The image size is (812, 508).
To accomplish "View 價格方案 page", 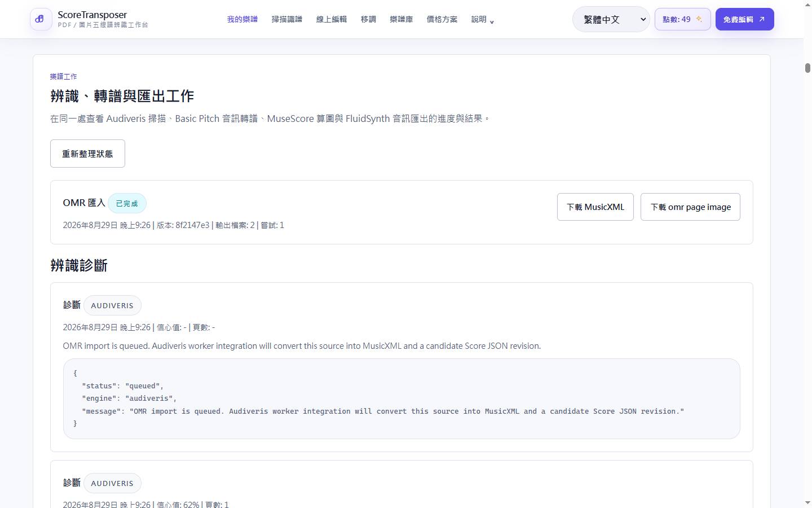I will tap(442, 19).
